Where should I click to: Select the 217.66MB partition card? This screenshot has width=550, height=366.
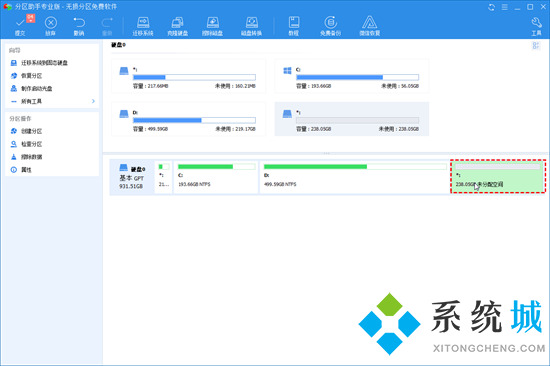pos(188,76)
